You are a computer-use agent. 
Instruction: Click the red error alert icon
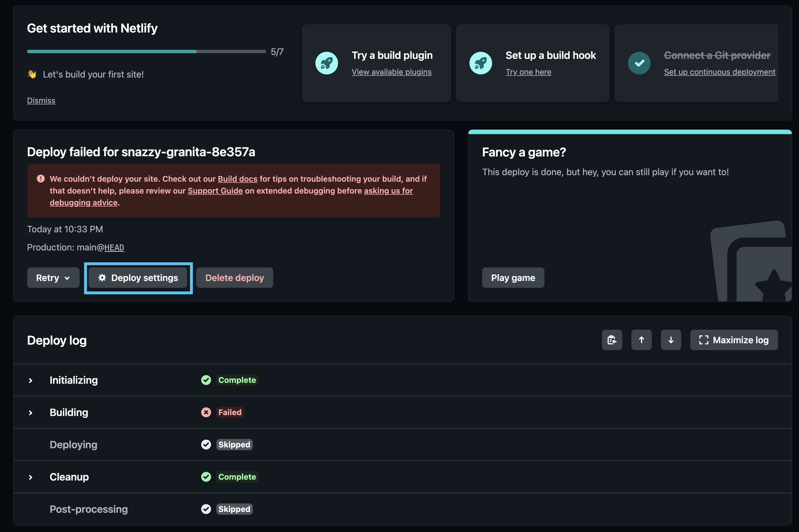pyautogui.click(x=41, y=179)
